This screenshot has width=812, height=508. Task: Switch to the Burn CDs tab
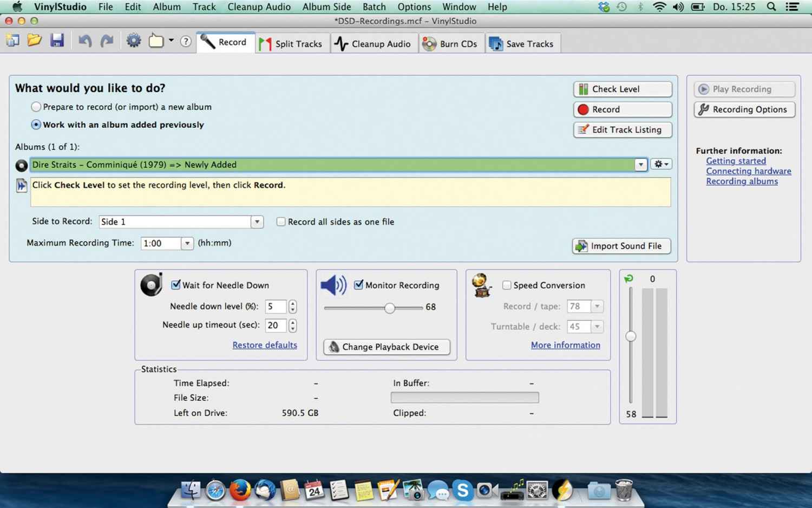(x=450, y=43)
